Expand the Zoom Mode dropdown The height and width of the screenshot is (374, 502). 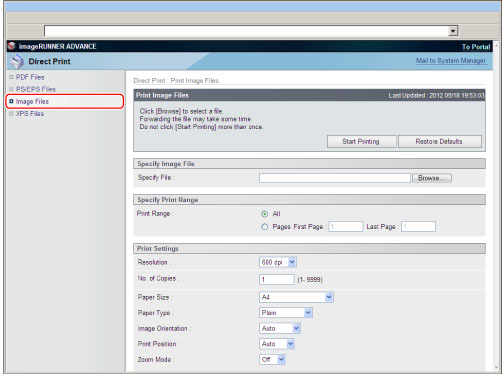coord(272,359)
